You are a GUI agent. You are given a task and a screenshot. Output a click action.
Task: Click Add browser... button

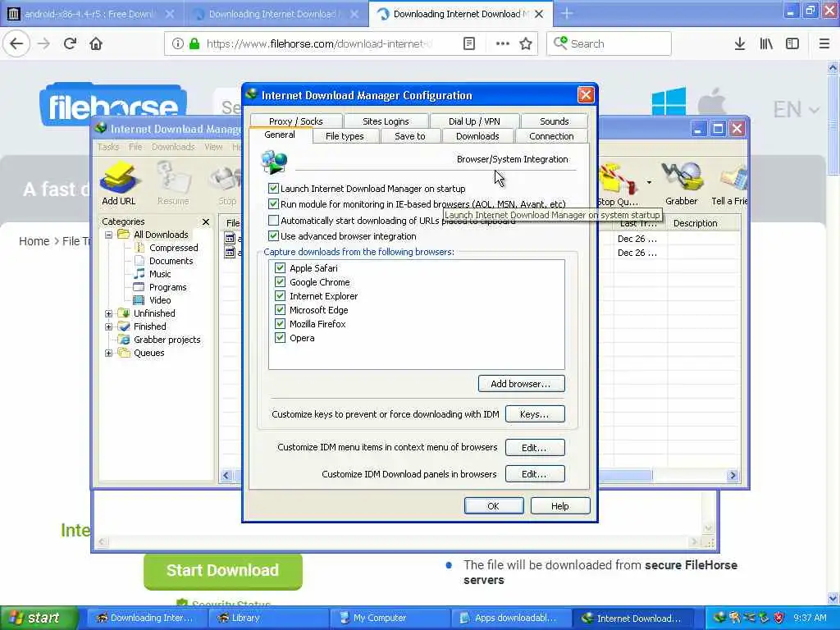click(x=521, y=384)
